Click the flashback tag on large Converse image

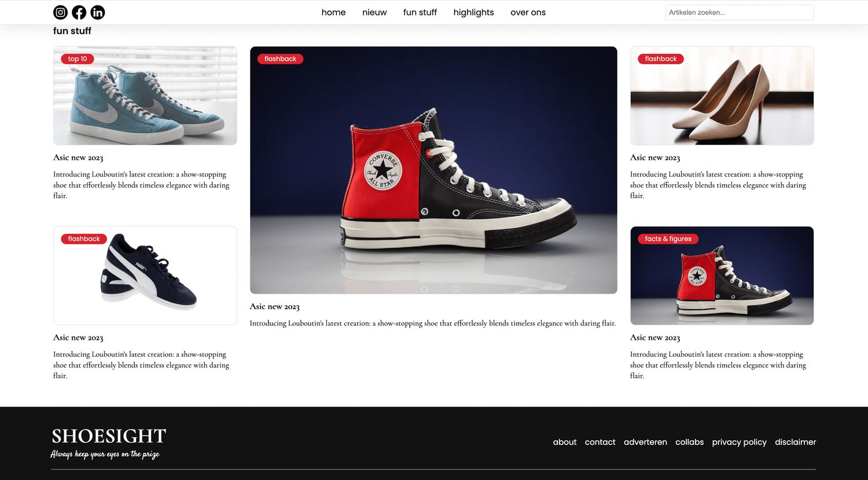tap(280, 58)
